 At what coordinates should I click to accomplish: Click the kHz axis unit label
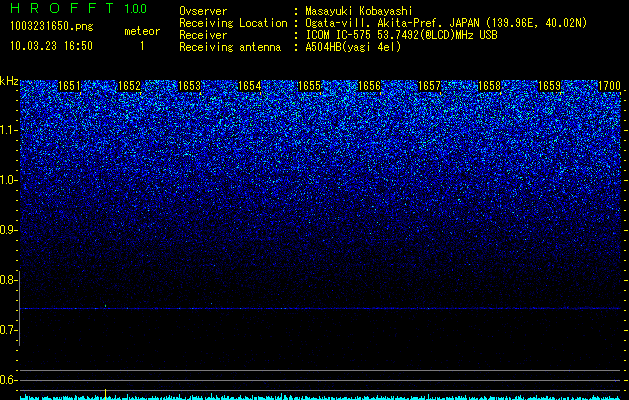(x=9, y=81)
